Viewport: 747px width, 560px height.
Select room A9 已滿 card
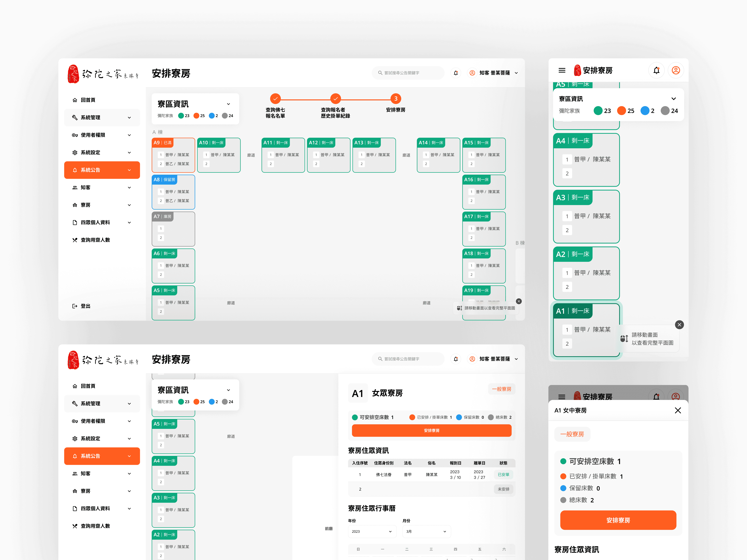[173, 155]
